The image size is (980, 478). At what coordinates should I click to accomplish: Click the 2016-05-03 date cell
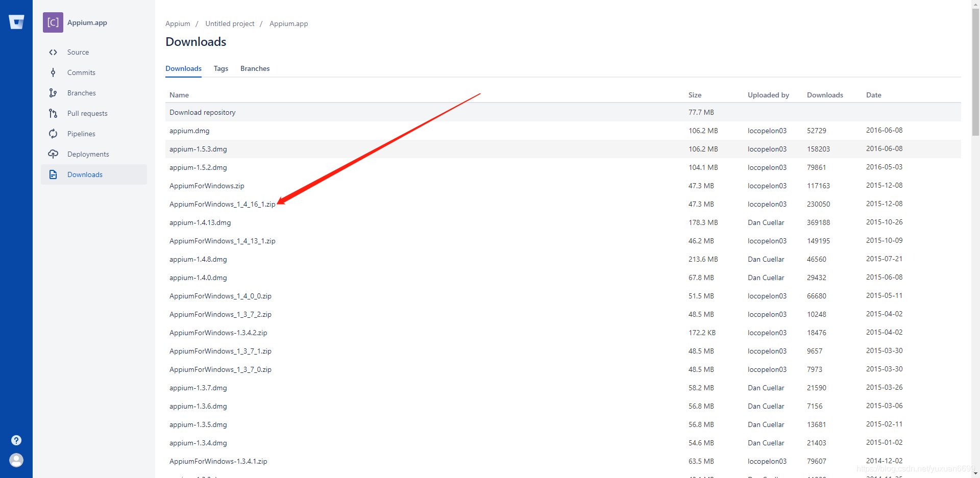click(x=884, y=167)
